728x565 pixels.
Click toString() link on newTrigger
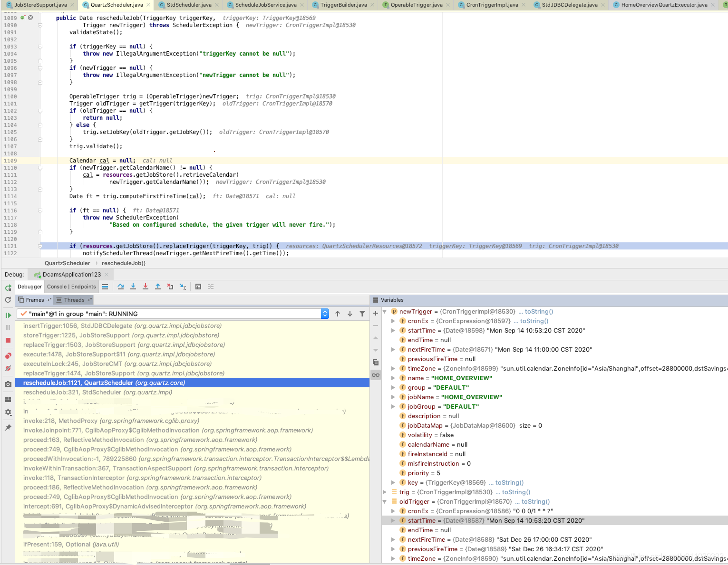(539, 311)
